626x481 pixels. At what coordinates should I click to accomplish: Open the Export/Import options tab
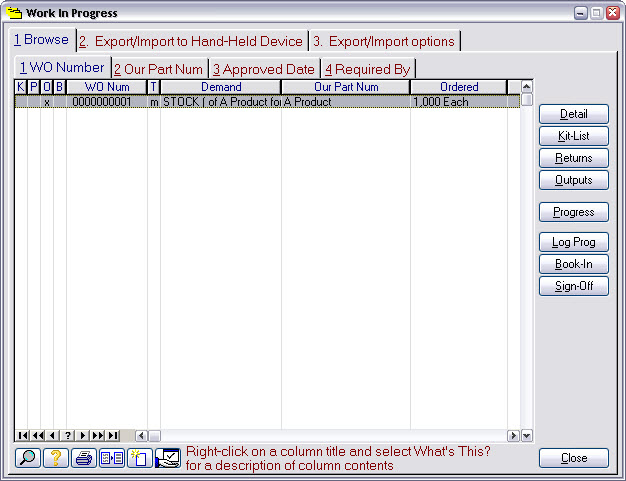[x=384, y=41]
